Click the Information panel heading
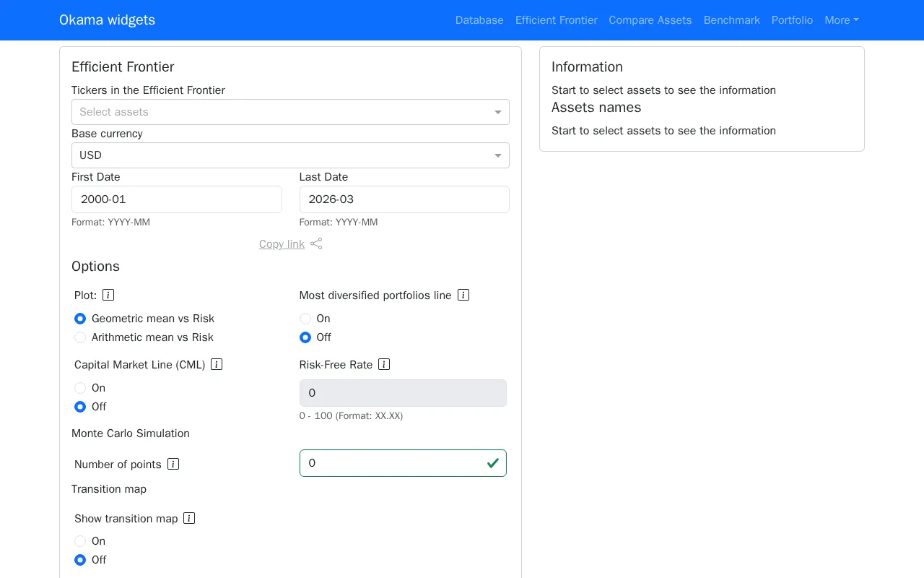Screen dimensions: 924x578 587,66
